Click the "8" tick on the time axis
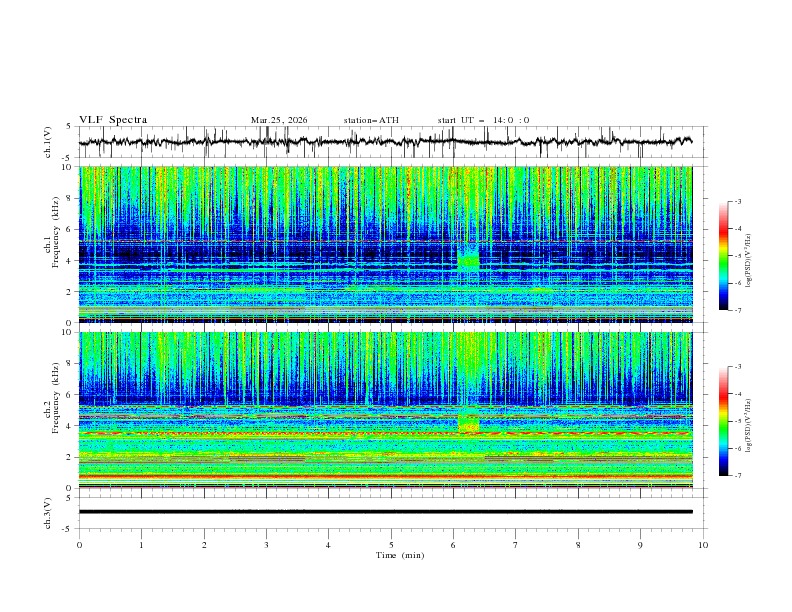Screen dimensions: 792x612 [x=578, y=545]
